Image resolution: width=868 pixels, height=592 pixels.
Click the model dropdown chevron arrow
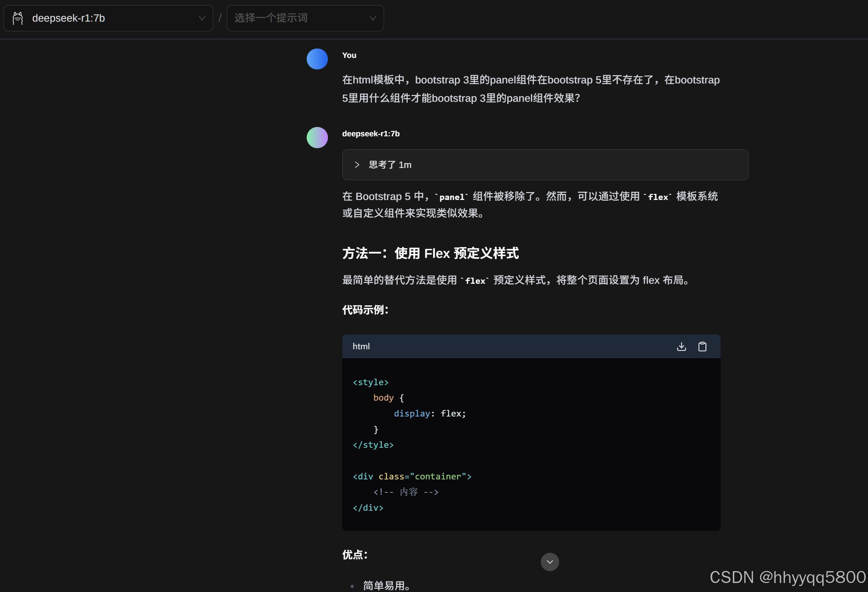202,18
